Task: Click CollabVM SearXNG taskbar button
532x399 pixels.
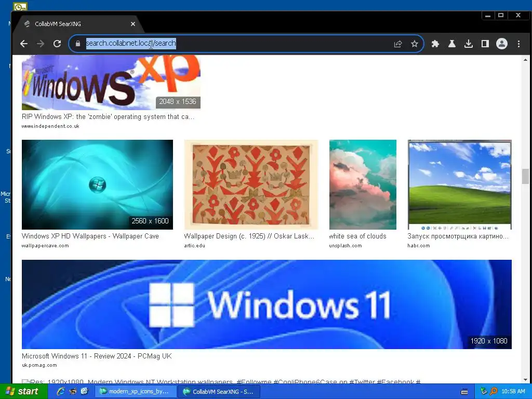Action: coord(219,392)
